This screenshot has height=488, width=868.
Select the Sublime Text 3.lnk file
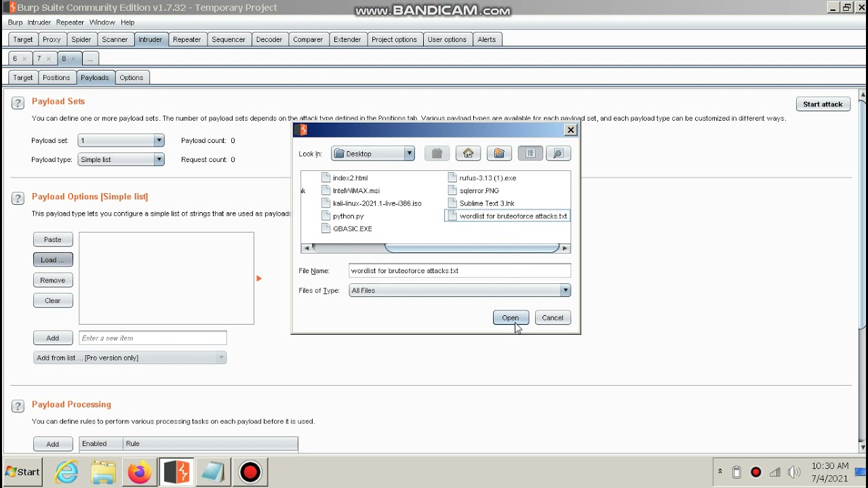pyautogui.click(x=481, y=203)
